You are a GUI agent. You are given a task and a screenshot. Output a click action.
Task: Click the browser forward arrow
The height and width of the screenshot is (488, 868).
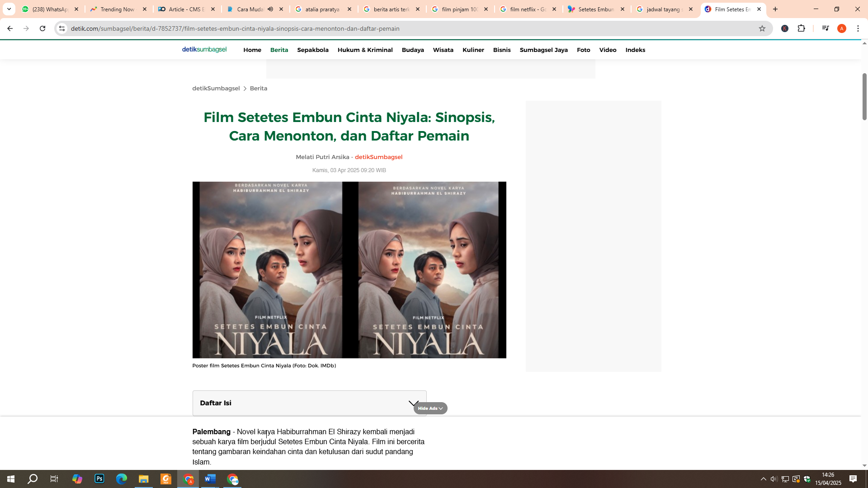pos(26,28)
